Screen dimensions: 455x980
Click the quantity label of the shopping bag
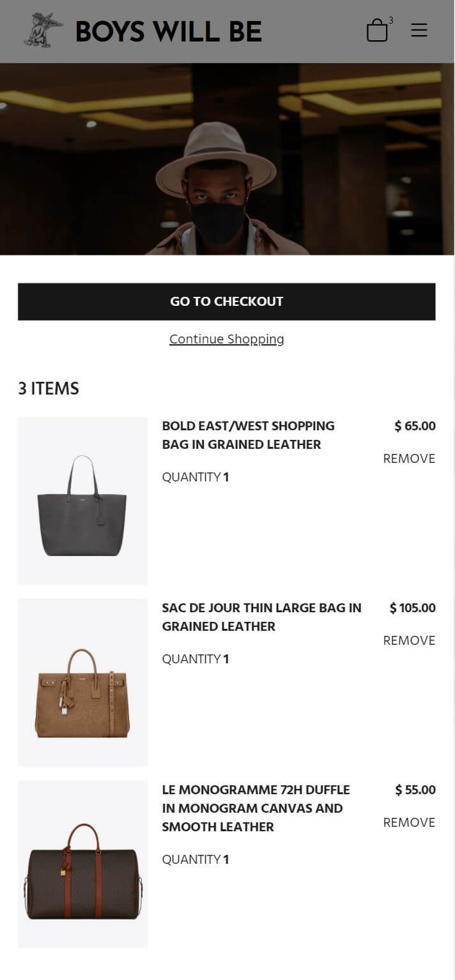(x=196, y=477)
